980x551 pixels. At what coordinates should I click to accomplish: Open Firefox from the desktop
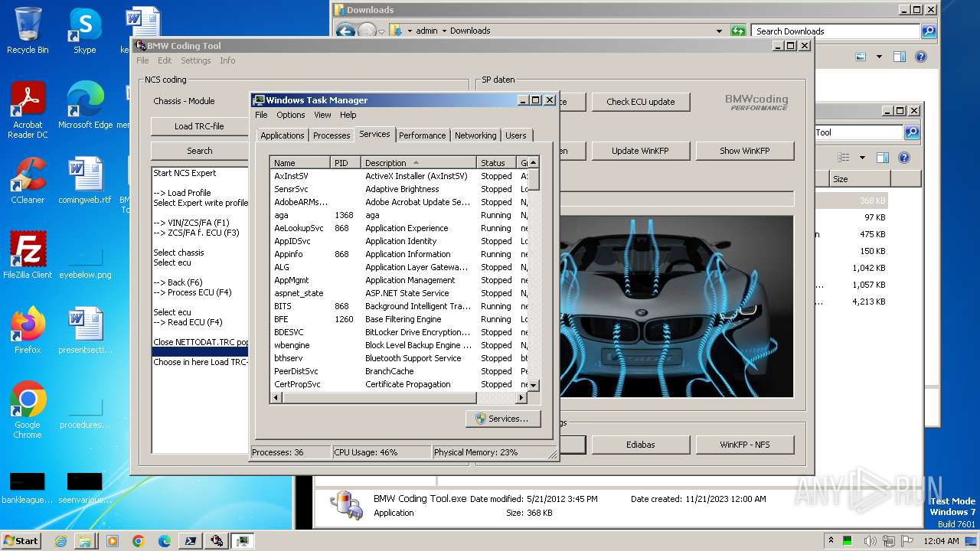(28, 331)
